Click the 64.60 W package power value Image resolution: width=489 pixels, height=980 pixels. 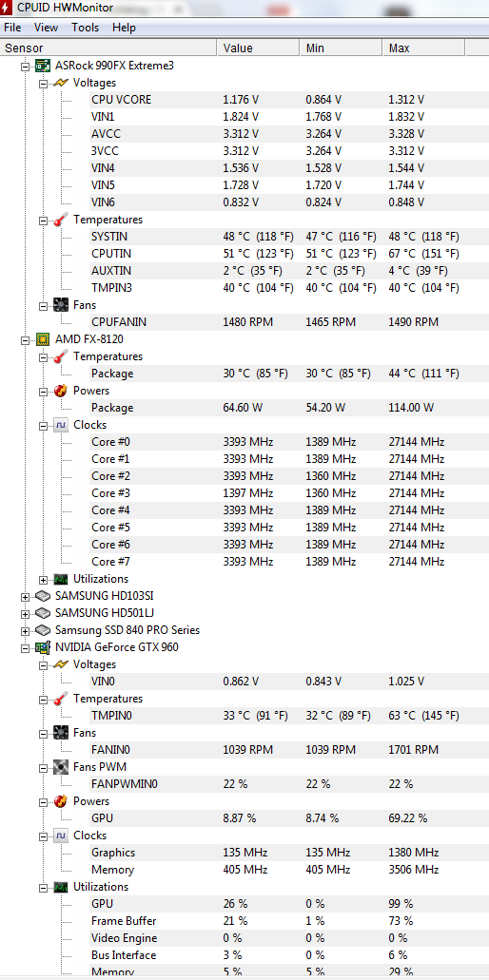pyautogui.click(x=243, y=408)
